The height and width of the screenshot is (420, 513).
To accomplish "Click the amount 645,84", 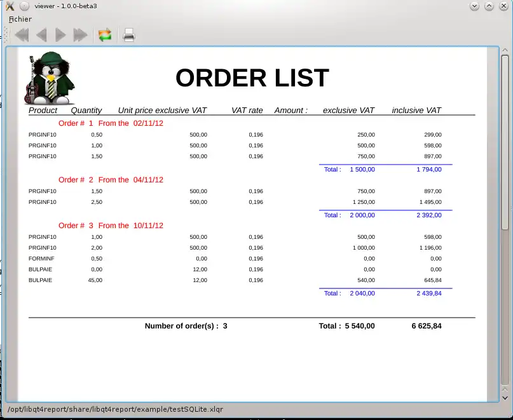I will [433, 280].
